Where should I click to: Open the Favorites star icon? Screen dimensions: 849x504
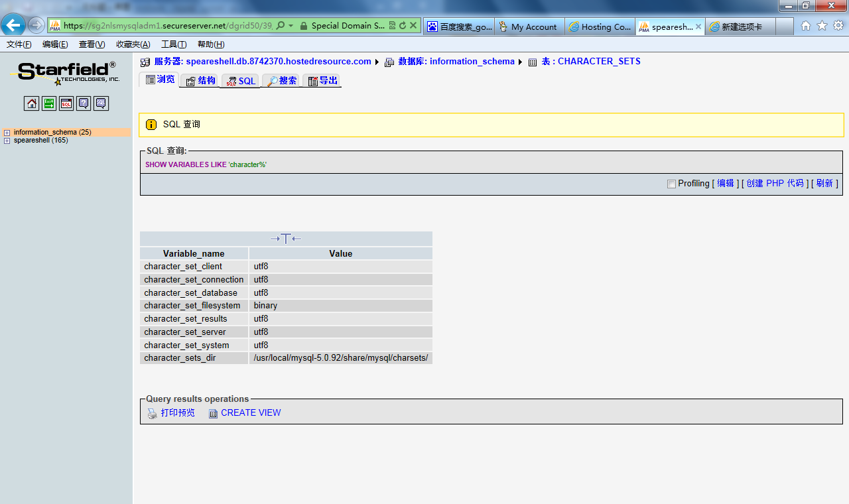click(x=822, y=26)
